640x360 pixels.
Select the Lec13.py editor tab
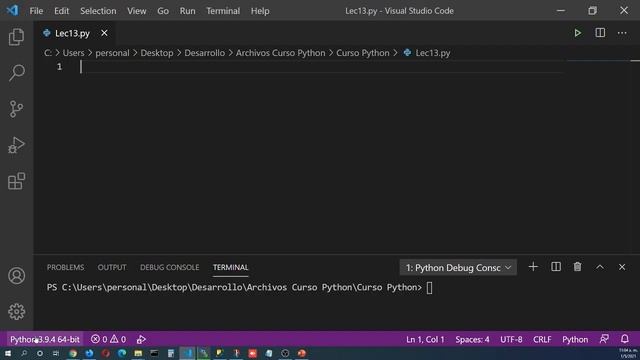point(72,33)
